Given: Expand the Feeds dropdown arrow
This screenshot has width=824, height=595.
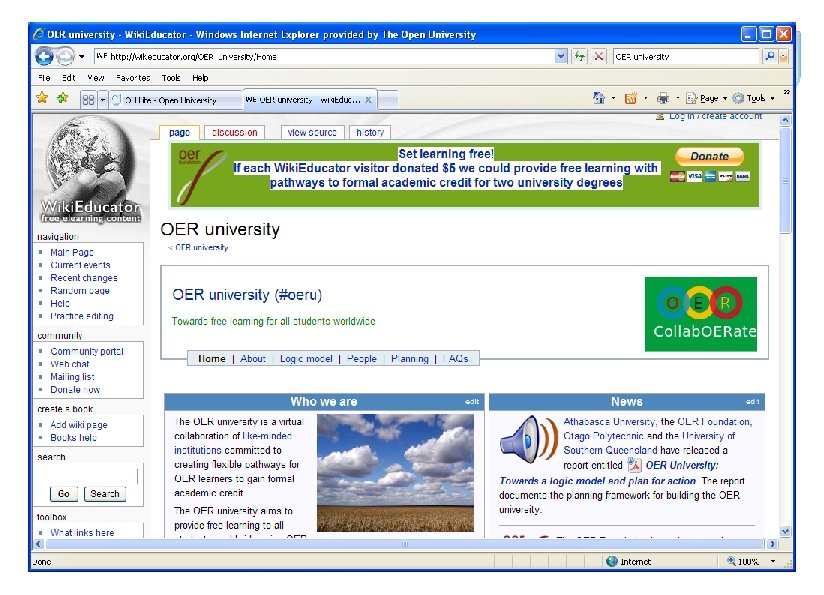Looking at the screenshot, I should pos(645,98).
